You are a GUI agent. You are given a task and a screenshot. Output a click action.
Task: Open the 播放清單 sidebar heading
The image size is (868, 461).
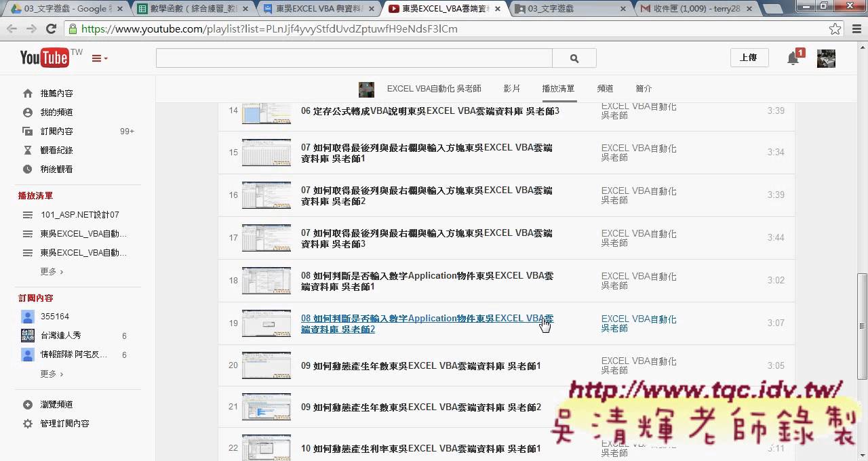click(35, 196)
